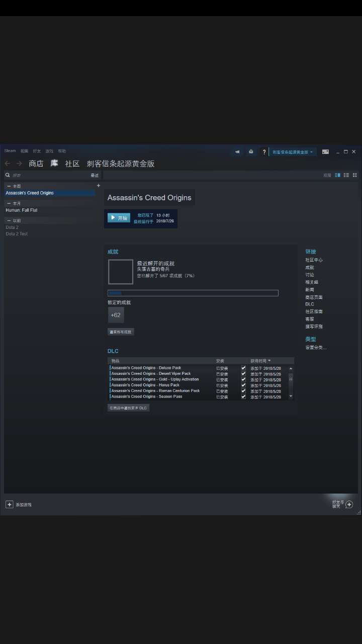Open 社区指南 link
This screenshot has height=644, width=362.
click(314, 311)
